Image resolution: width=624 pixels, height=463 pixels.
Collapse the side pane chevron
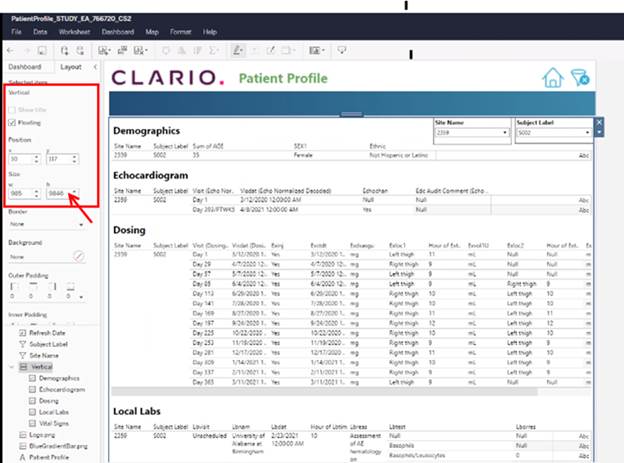95,67
